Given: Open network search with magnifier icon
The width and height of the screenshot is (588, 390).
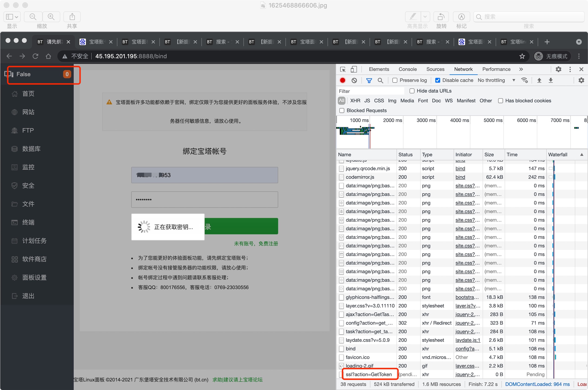Looking at the screenshot, I should (x=380, y=80).
